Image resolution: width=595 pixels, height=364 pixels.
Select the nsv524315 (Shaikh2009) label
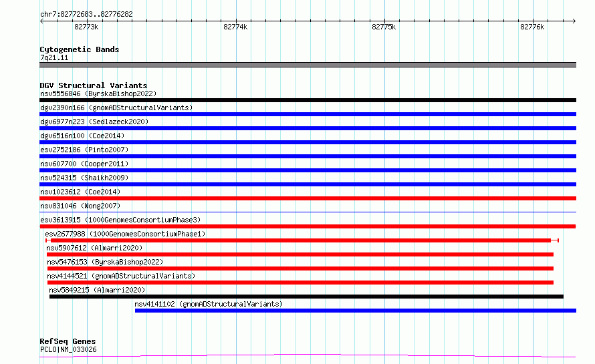click(84, 178)
